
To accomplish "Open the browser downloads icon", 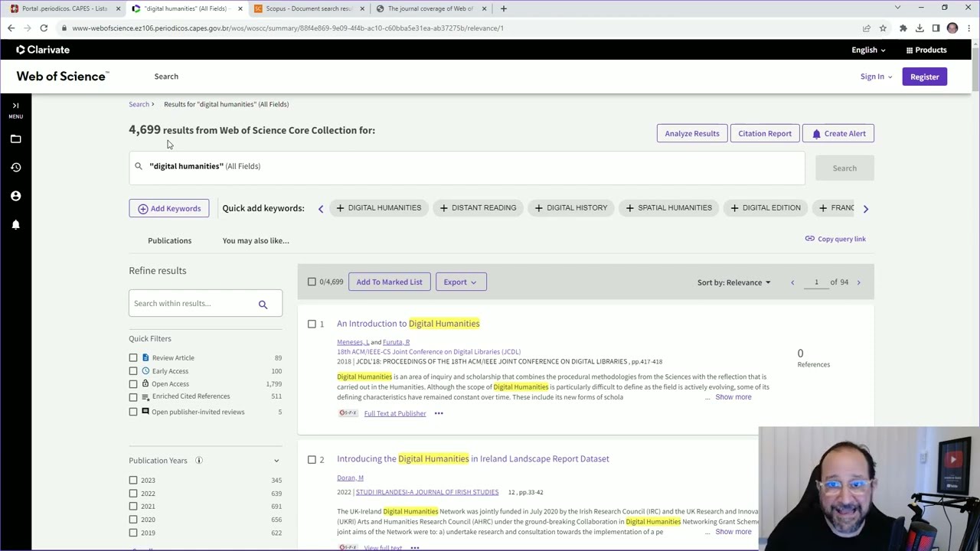I will [920, 28].
